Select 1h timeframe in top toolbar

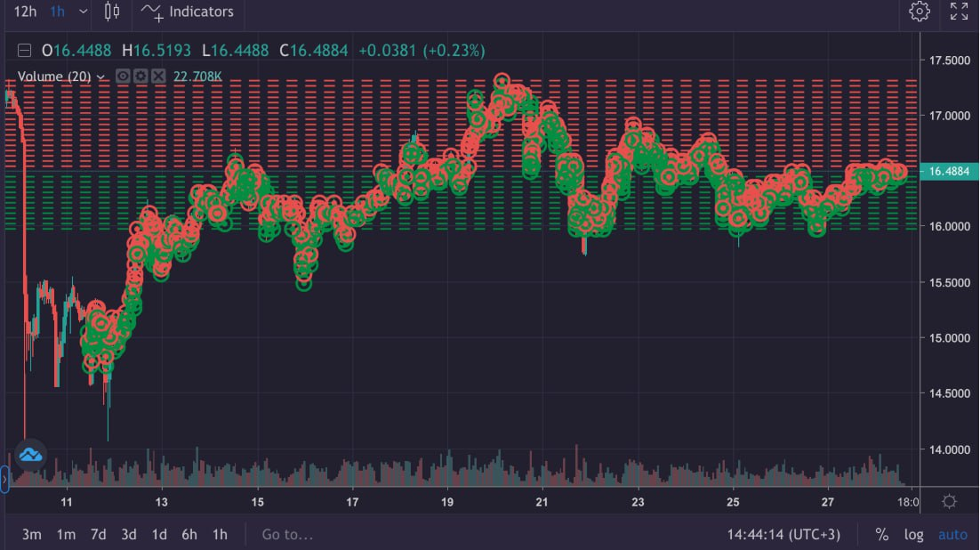(x=57, y=12)
